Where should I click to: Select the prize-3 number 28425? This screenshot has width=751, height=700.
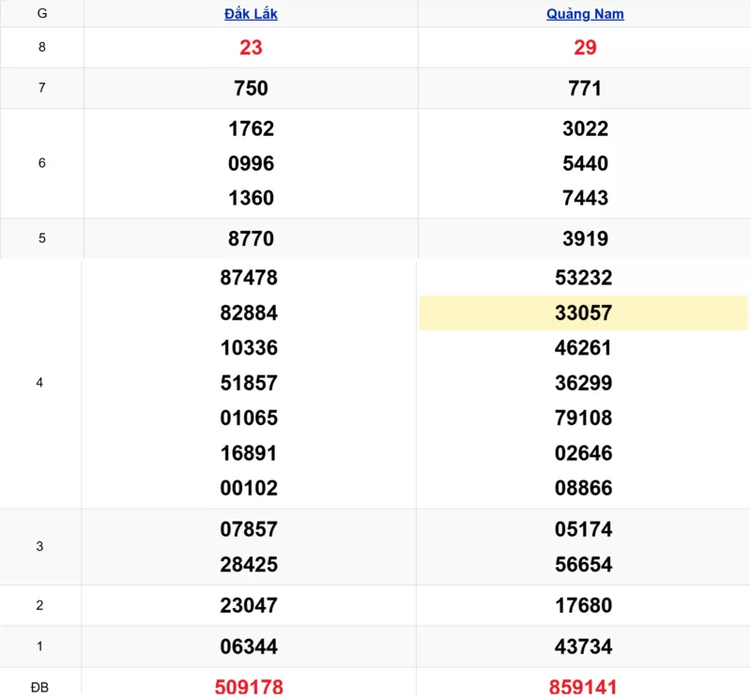[x=249, y=565]
